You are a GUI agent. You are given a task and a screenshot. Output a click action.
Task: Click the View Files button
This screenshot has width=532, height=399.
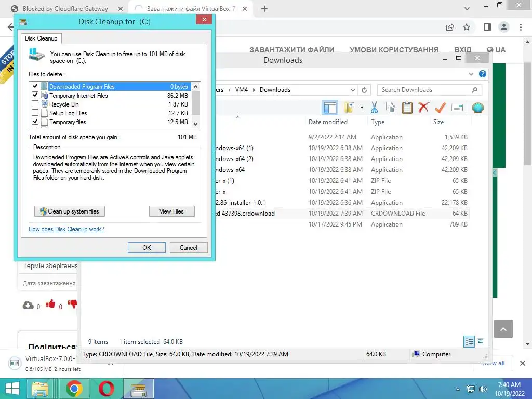click(x=171, y=211)
